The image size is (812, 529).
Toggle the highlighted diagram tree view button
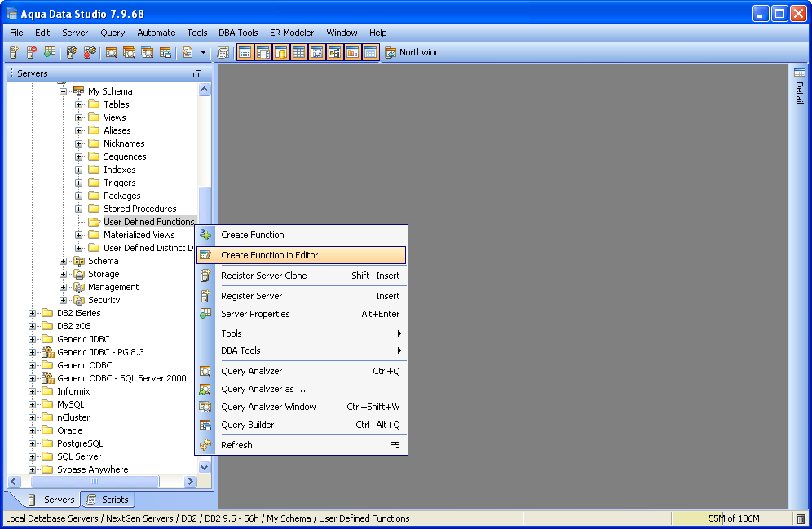334,52
